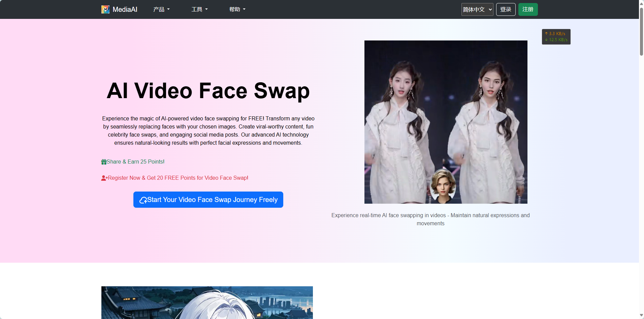Click the MediaAI logo icon

click(x=105, y=9)
